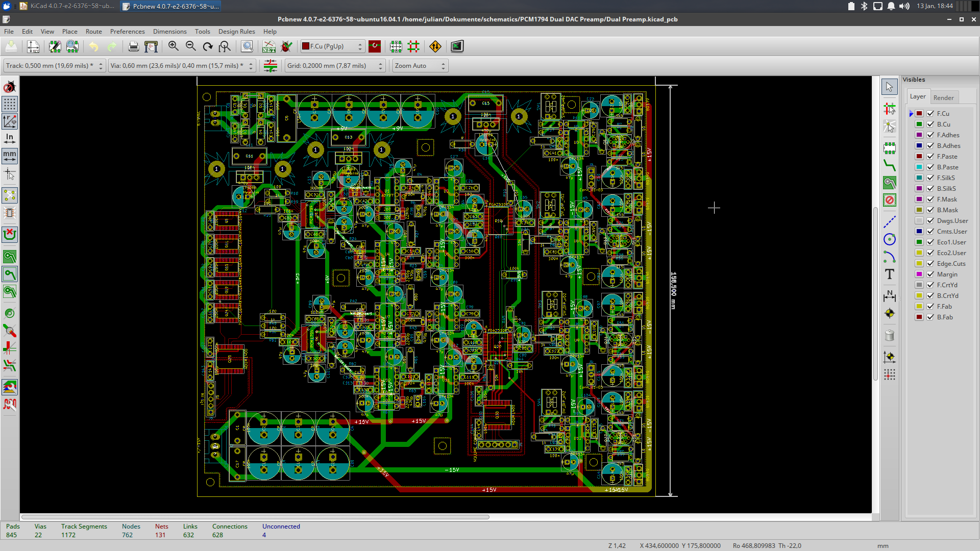Switch to KiCad window in taskbar
This screenshot has height=551, width=980.
point(66,6)
